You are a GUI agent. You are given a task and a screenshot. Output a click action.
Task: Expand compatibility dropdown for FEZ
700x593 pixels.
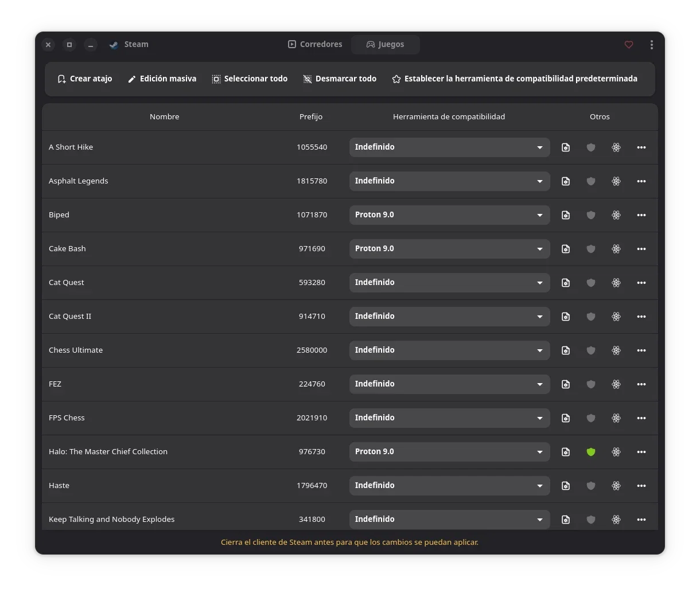click(x=449, y=384)
